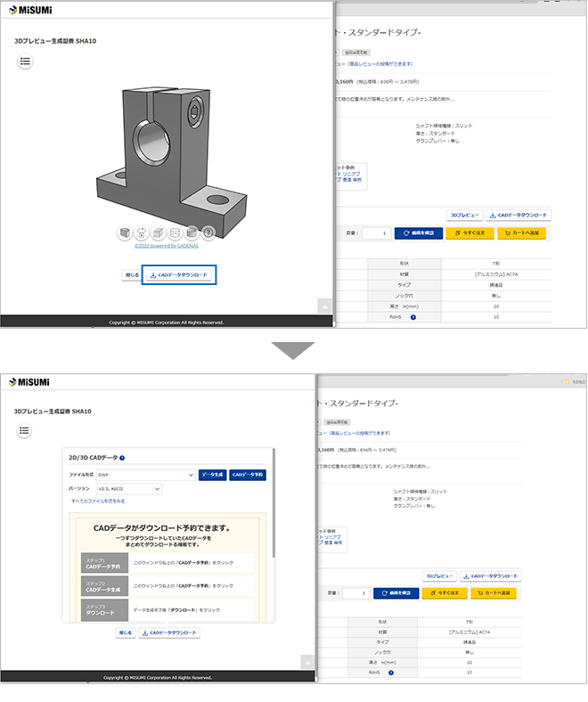The image size is (588, 702).
Task: Click the play rotation icon in the 3D viewer toolbar
Action: [x=143, y=233]
